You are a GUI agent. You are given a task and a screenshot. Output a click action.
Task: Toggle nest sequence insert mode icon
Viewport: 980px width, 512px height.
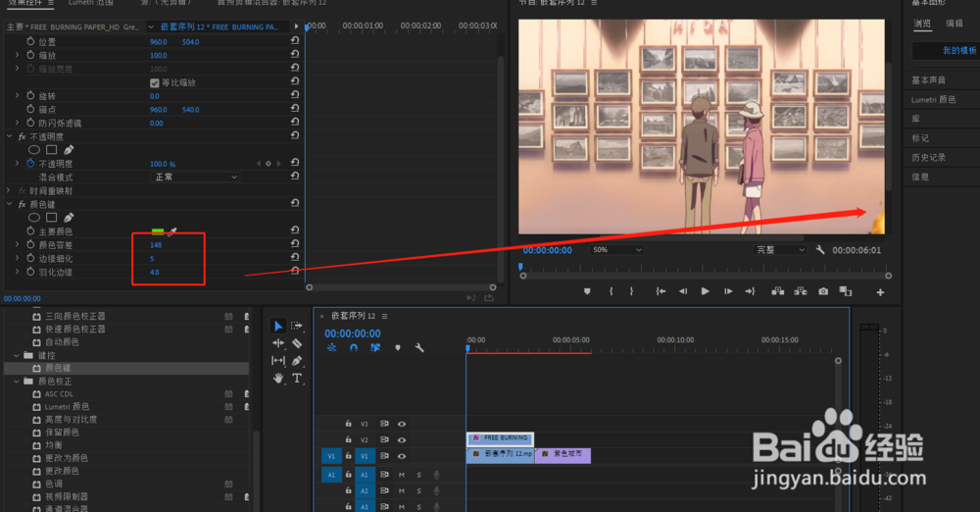pyautogui.click(x=332, y=347)
